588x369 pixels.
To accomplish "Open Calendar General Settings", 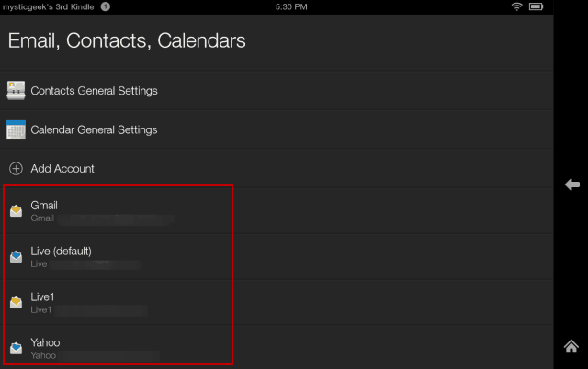I will click(277, 129).
